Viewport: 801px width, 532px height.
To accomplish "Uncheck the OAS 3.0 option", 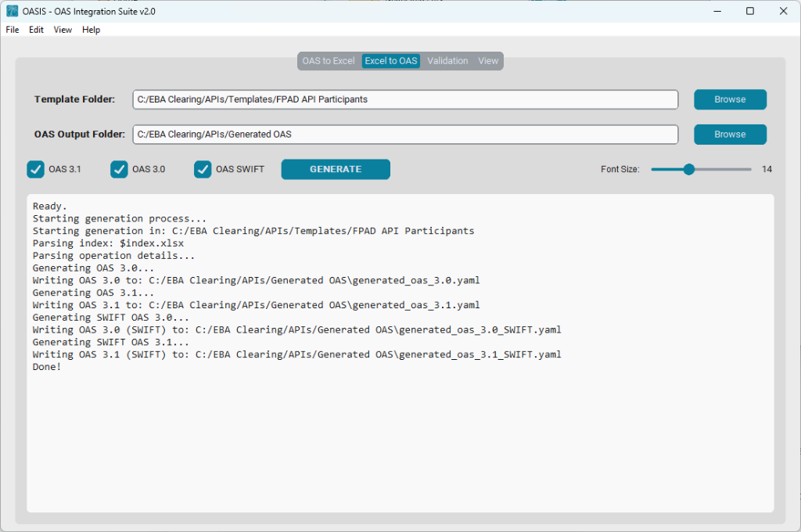I will tap(119, 169).
